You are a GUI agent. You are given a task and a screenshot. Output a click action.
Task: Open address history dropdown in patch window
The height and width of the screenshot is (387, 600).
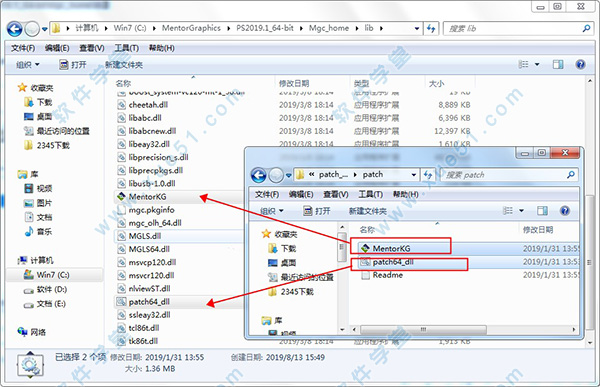414,175
